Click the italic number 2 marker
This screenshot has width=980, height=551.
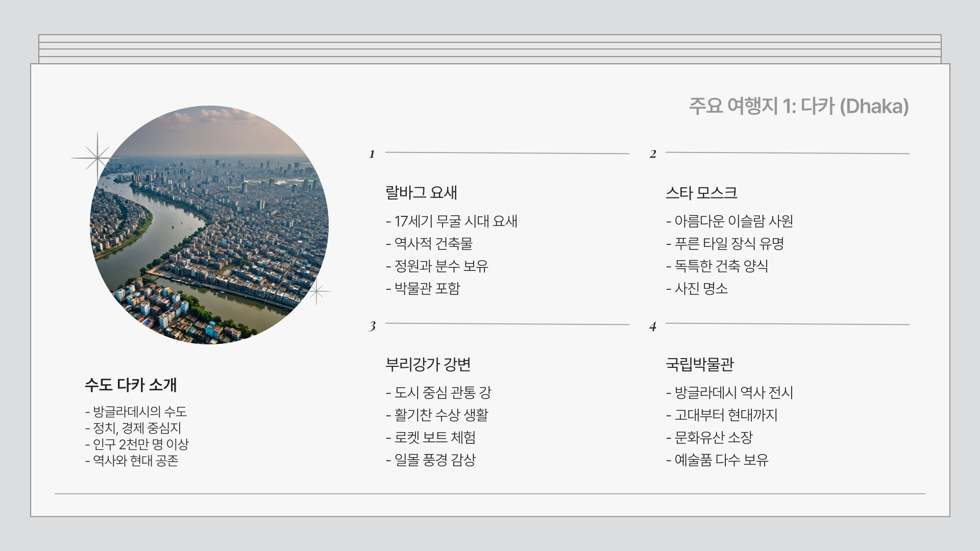tap(652, 154)
